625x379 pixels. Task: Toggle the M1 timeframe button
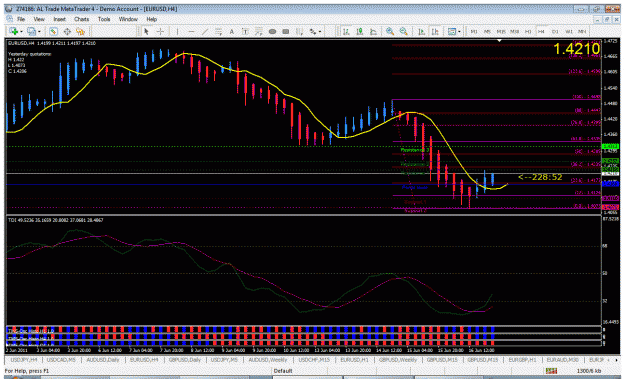pyautogui.click(x=474, y=31)
